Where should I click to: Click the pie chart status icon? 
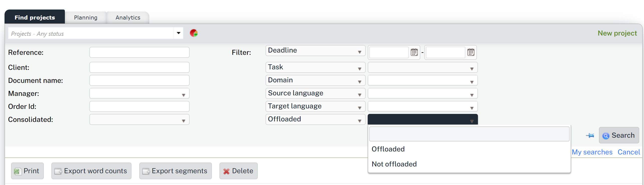tap(194, 33)
